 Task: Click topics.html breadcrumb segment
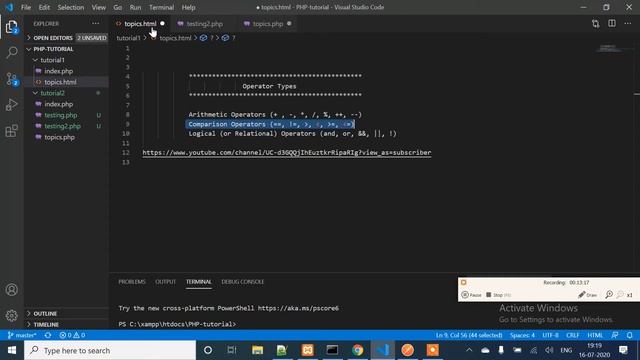(175, 38)
